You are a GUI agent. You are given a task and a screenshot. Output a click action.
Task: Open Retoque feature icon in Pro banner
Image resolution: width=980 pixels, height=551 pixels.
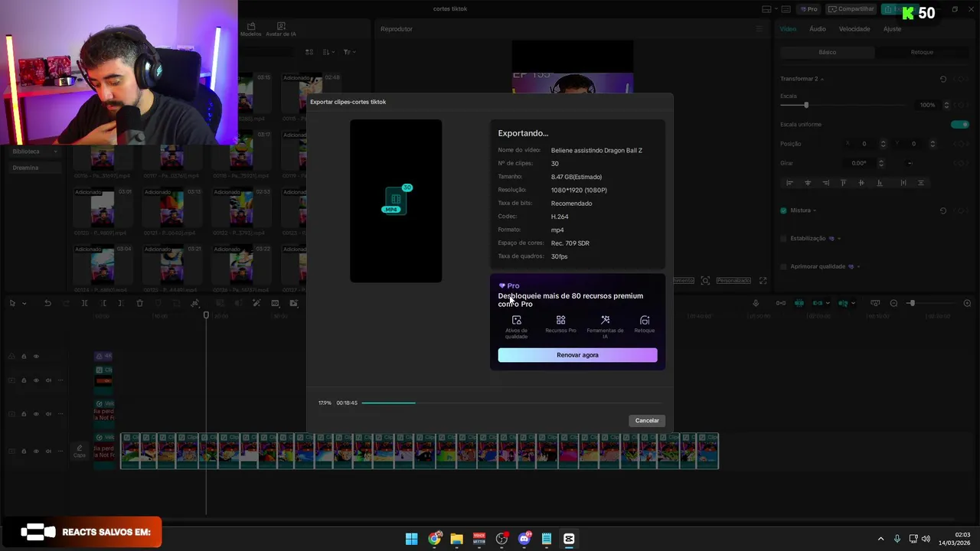[x=645, y=324]
